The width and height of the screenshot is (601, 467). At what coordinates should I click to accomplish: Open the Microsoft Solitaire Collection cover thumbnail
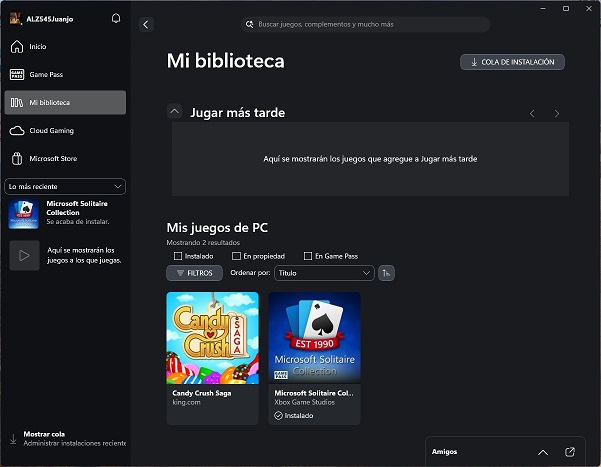click(x=314, y=338)
